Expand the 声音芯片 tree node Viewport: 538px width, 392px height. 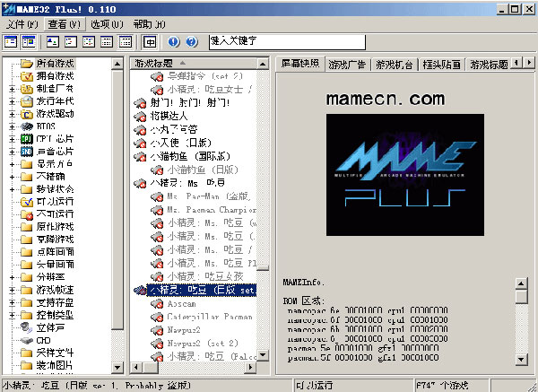coord(12,152)
